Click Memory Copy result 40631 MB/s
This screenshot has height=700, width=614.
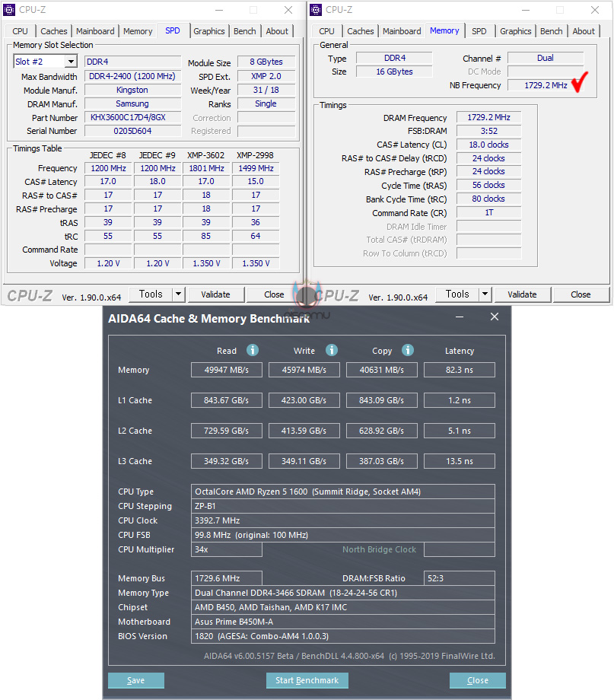coord(382,370)
